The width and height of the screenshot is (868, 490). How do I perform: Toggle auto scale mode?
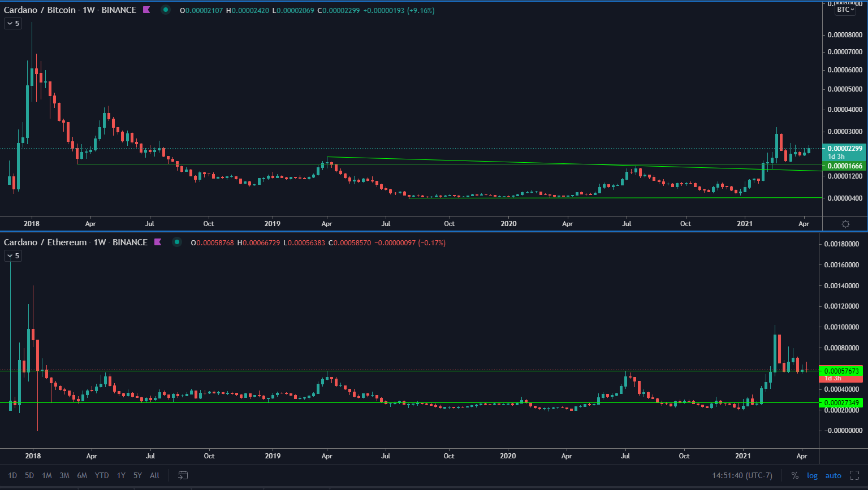834,475
